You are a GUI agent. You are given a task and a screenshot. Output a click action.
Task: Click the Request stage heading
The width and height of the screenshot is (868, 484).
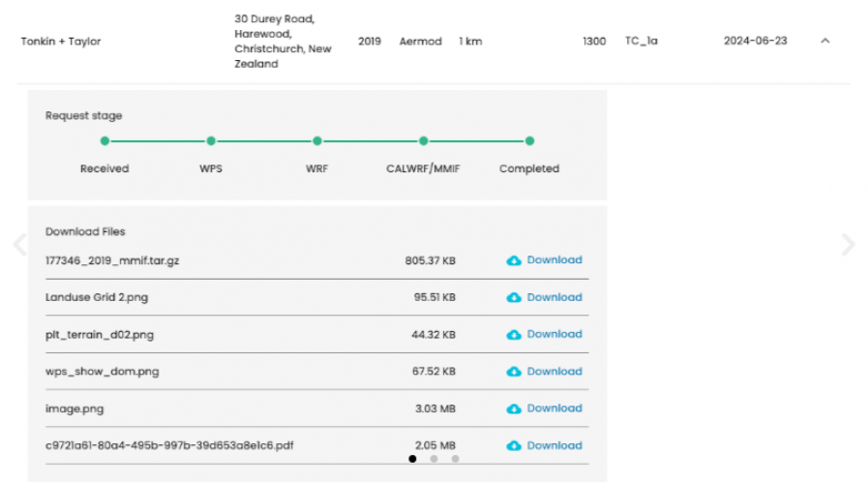point(83,116)
